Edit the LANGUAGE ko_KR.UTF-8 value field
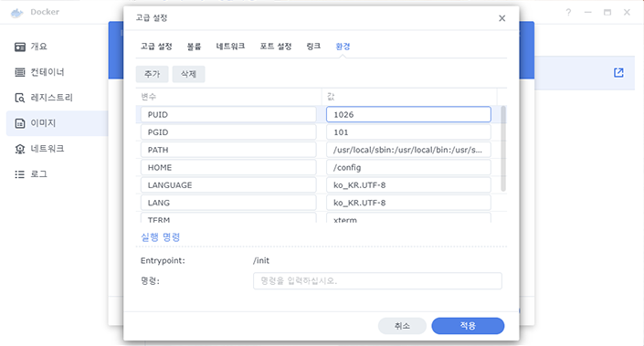Screen dimensions: 644x346 (408, 185)
